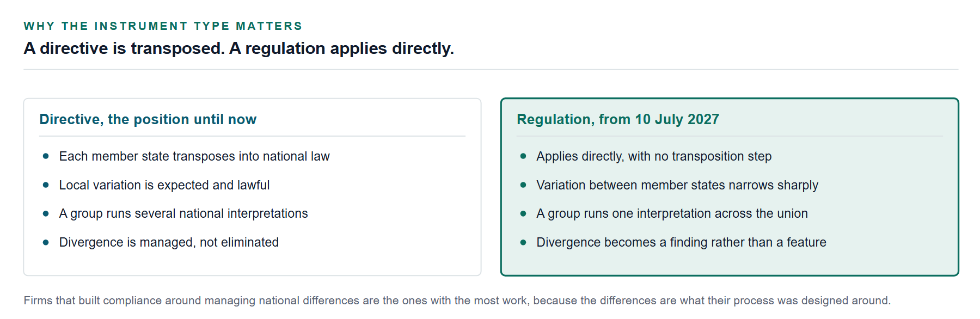Click text 'Local variation is expected and lawful'
This screenshot has height=319, width=980.
click(164, 185)
